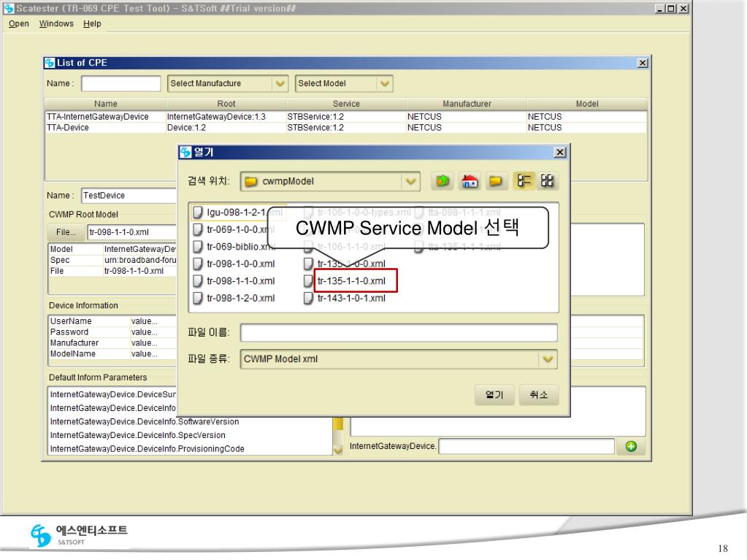The width and height of the screenshot is (747, 560).
Task: Click the Name column header
Action: 105,104
